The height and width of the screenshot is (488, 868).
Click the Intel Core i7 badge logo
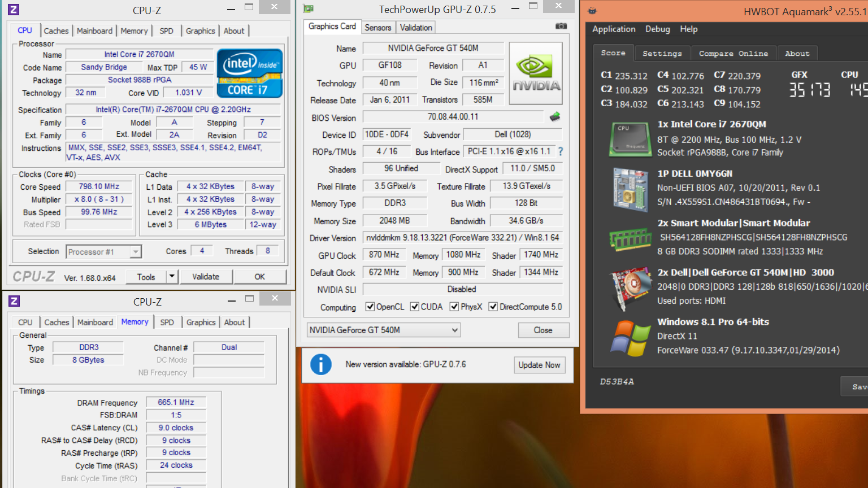(250, 73)
